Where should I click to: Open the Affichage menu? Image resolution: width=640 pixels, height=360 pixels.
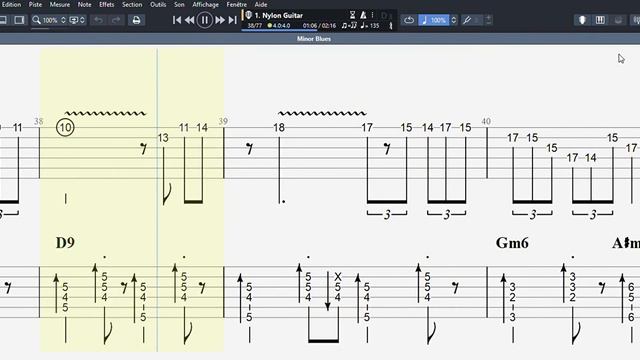pos(205,4)
